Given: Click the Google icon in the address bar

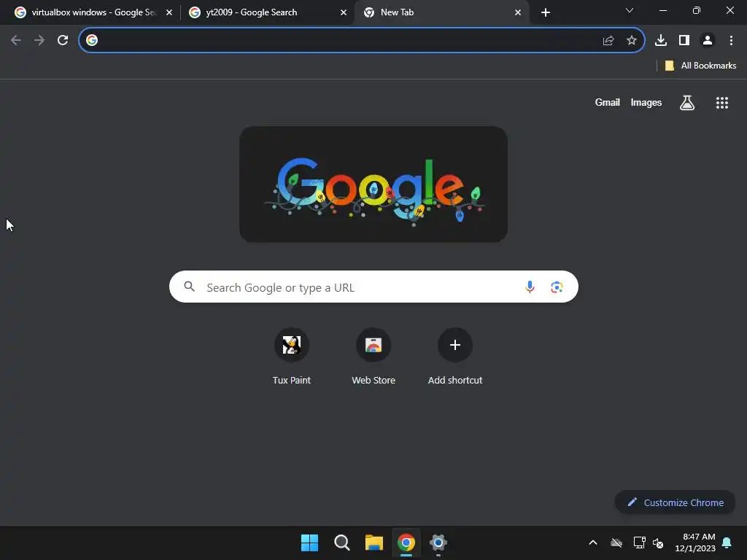Looking at the screenshot, I should click(92, 41).
